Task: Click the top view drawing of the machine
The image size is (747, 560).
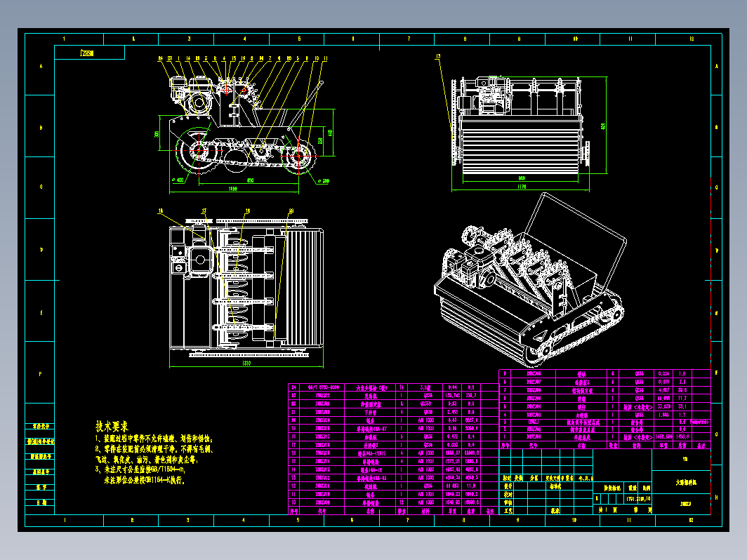Action: 246,288
